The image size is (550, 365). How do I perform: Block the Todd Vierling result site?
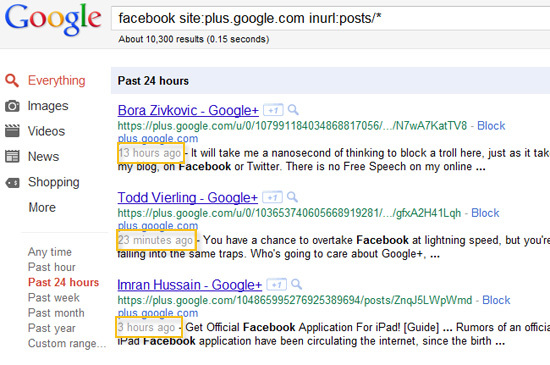click(485, 213)
